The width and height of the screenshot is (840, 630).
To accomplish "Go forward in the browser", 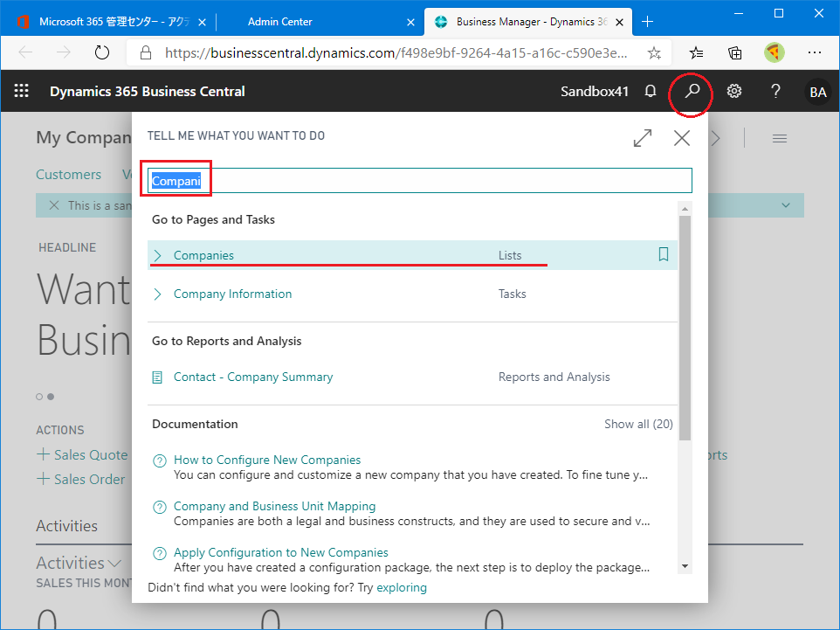I will (64, 52).
